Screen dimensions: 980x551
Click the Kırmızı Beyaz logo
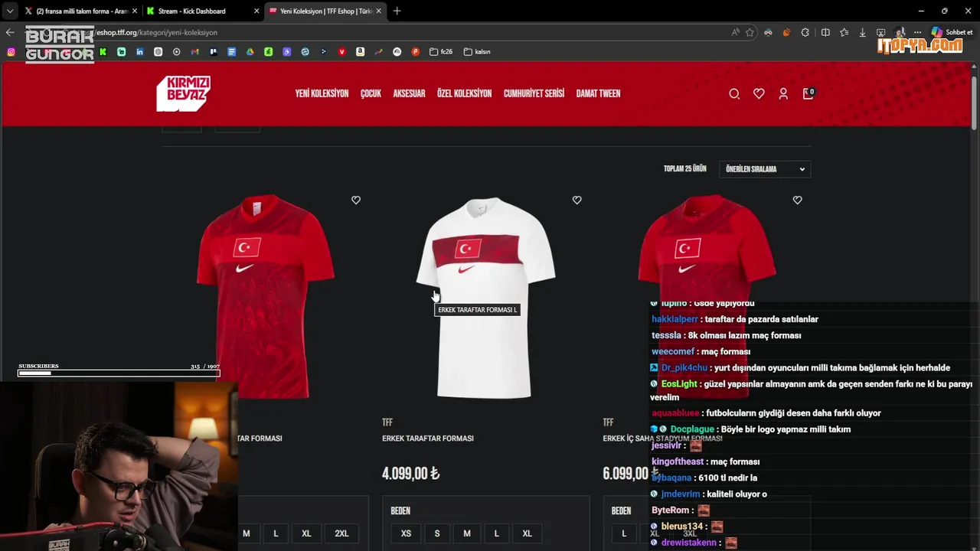[184, 93]
